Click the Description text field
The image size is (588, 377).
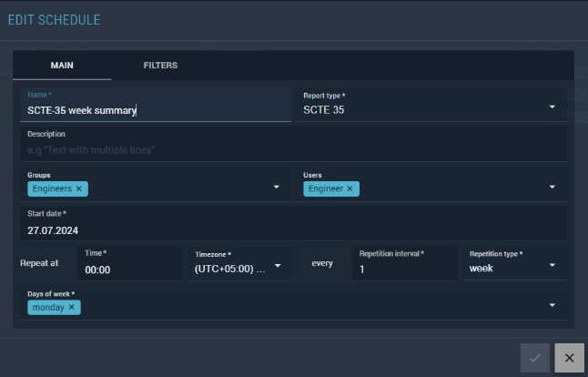coord(291,148)
